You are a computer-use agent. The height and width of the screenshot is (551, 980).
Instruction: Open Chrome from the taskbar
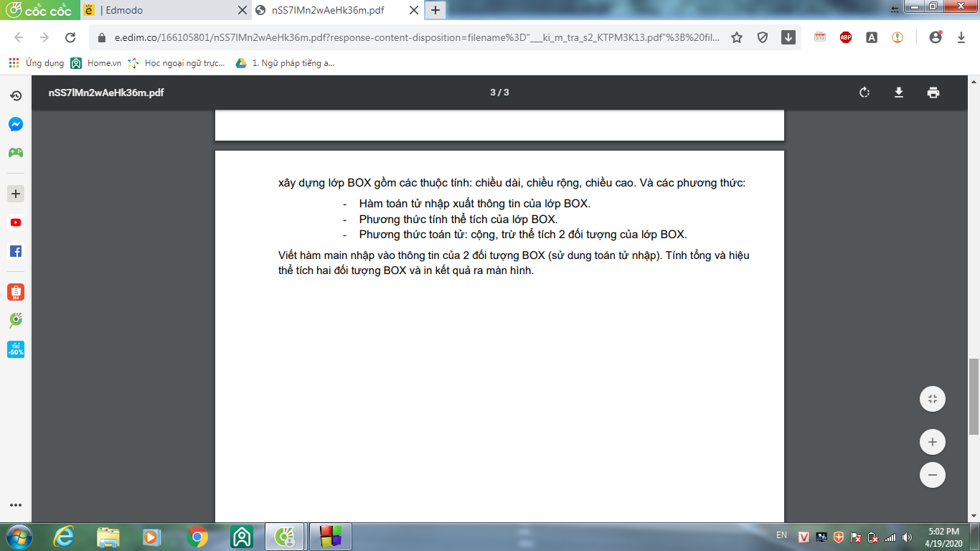point(197,537)
